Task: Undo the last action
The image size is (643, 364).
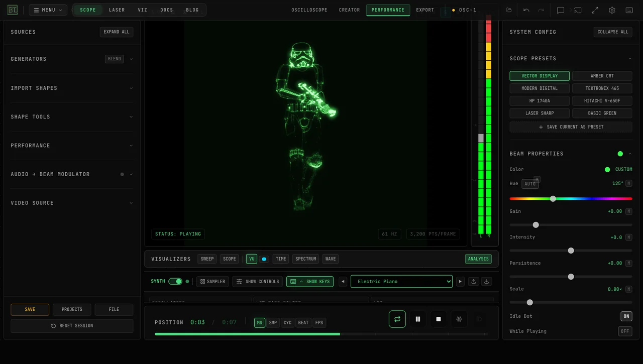Action: pyautogui.click(x=526, y=10)
